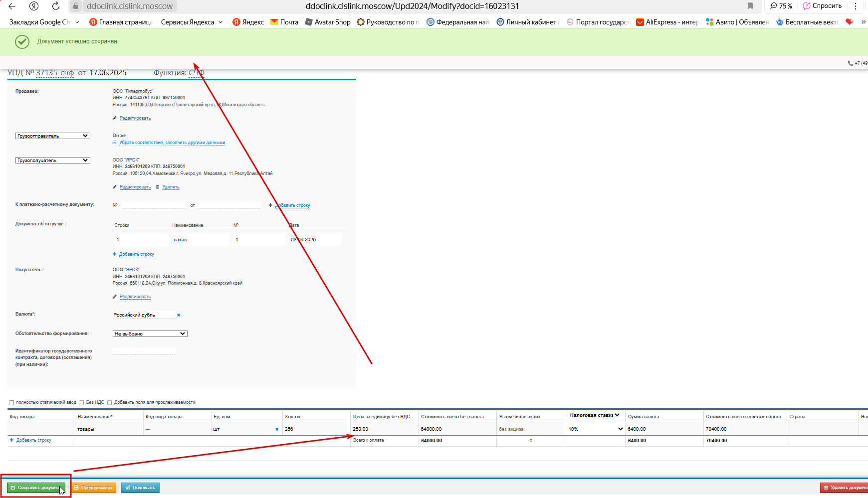Toggle Без НДС checkbox
The height and width of the screenshot is (498, 868).
[81, 403]
